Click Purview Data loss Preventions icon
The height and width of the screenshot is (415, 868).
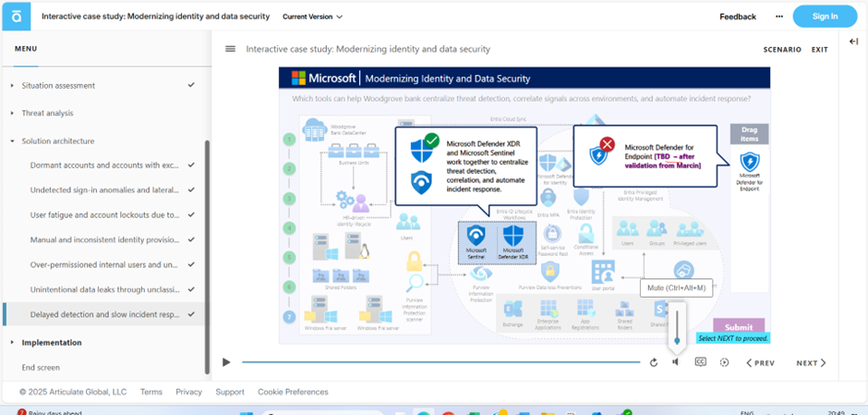pyautogui.click(x=549, y=272)
